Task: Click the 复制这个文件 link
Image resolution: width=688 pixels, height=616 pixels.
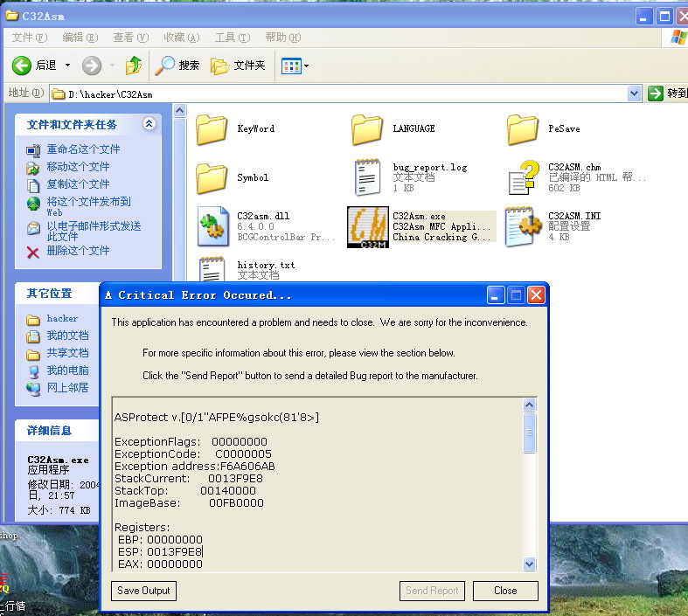Action: click(78, 184)
